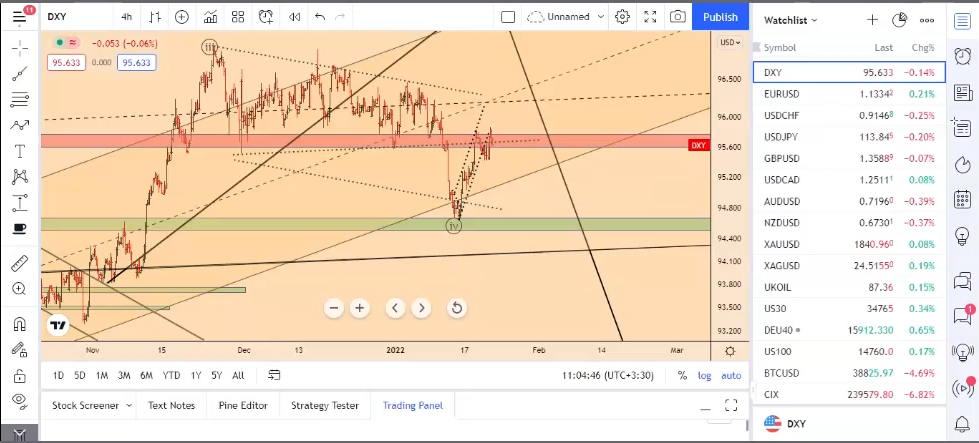Image resolution: width=979 pixels, height=443 pixels.
Task: Enter fullscreen mode for the chart
Action: click(650, 17)
